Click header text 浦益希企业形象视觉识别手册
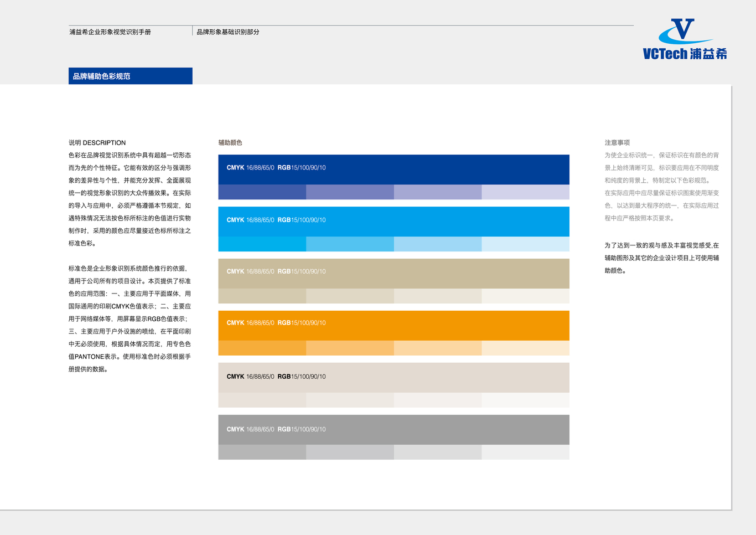This screenshot has width=756, height=535. click(x=110, y=32)
